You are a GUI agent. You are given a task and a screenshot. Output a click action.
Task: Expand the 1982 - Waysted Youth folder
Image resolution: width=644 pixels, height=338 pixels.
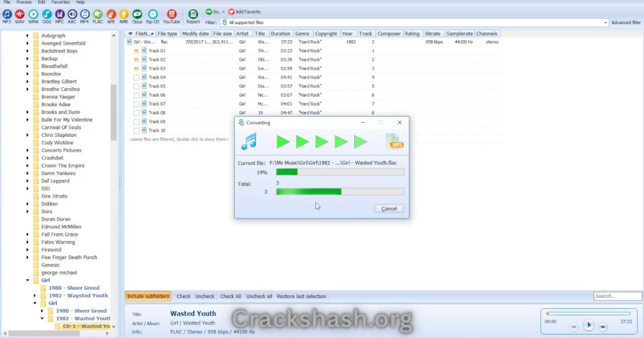click(x=35, y=296)
